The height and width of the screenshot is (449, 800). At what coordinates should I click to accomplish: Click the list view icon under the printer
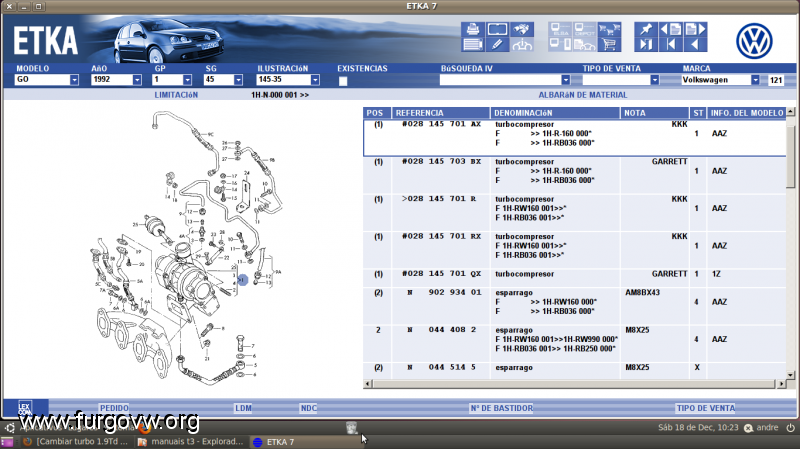472,44
